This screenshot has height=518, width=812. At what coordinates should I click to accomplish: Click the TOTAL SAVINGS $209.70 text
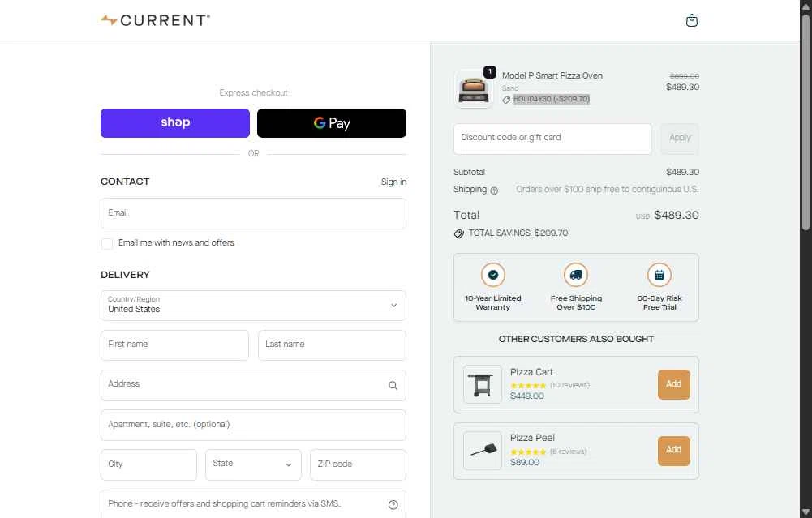[518, 233]
